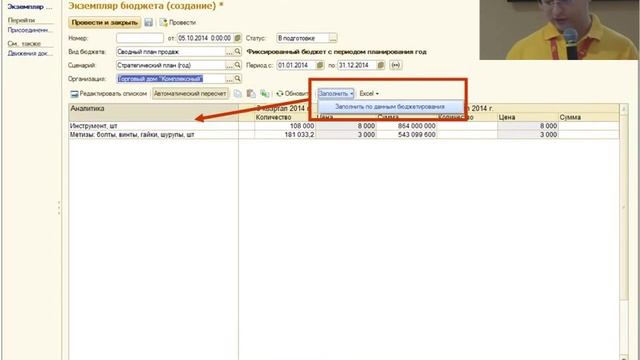Click Обновить refresh button
This screenshot has height=360, width=640.
point(292,93)
